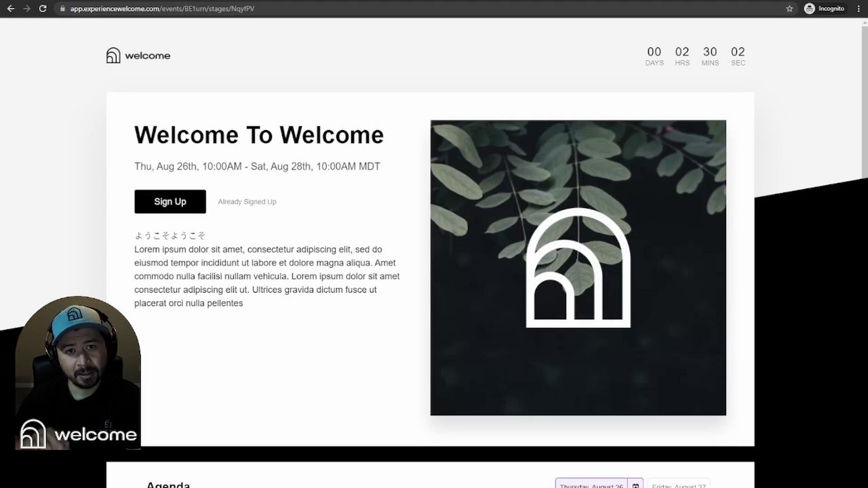Click the countdown MINS value 30
The height and width of the screenshot is (488, 868).
(710, 52)
